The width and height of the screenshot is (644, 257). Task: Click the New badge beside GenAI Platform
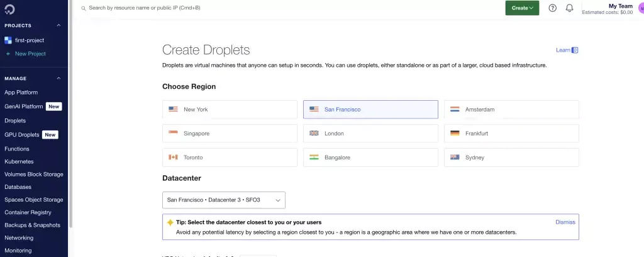tap(54, 106)
